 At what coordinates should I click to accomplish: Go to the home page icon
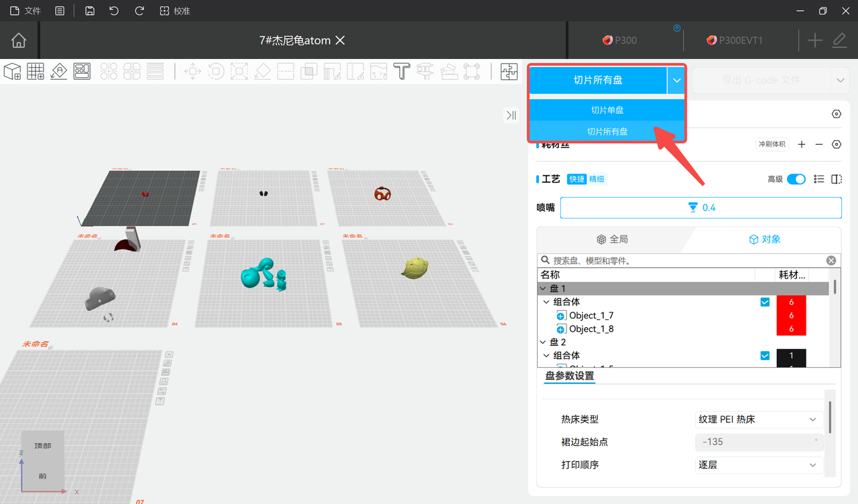(19, 40)
